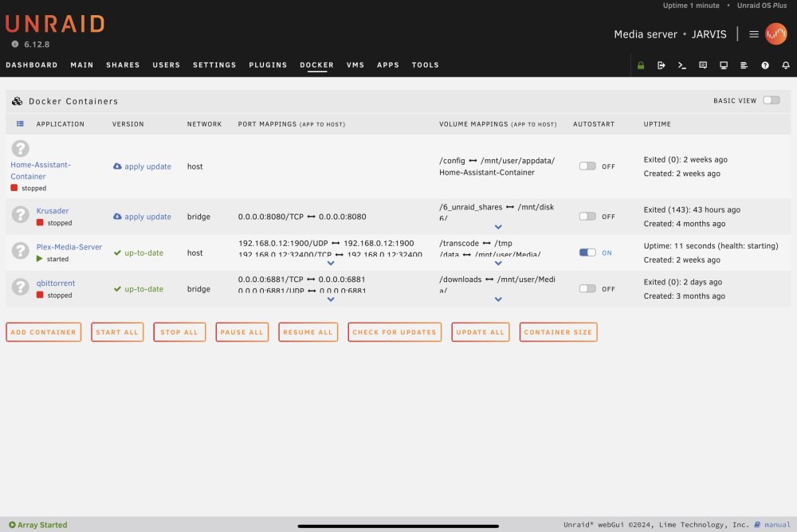Enable autostart for Home-Assistant-Container
This screenshot has height=532, width=797.
point(587,166)
